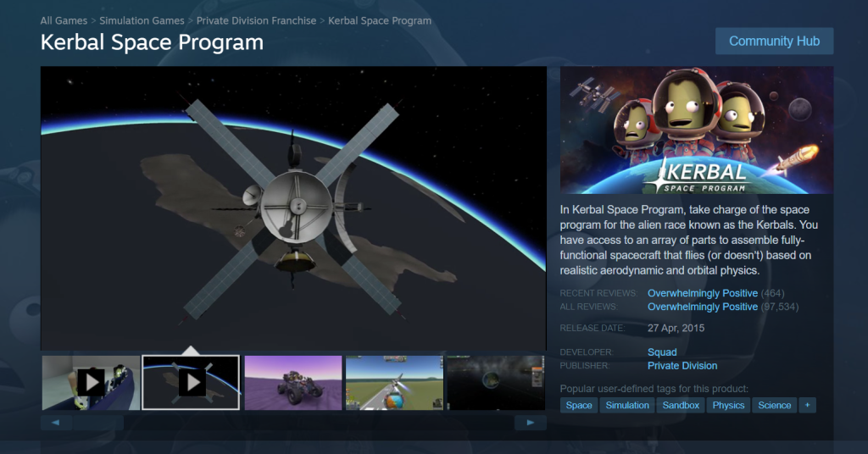The height and width of the screenshot is (454, 868).
Task: Click Kerbal Space Program breadcrumb link
Action: coord(380,20)
